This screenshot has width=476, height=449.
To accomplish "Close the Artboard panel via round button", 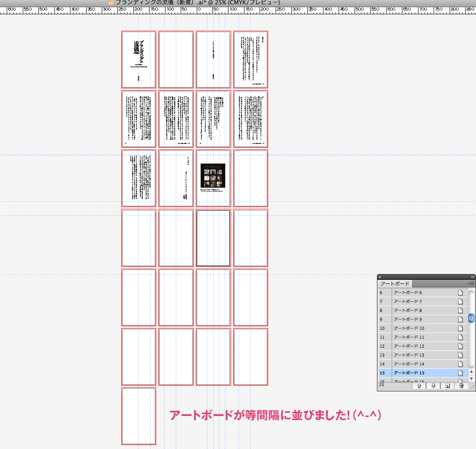I will point(380,277).
